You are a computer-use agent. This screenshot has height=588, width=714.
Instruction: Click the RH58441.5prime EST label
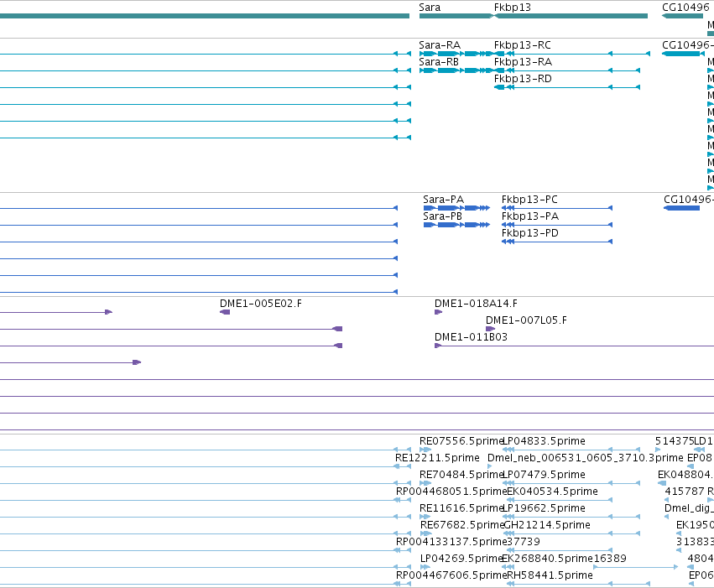550,575
